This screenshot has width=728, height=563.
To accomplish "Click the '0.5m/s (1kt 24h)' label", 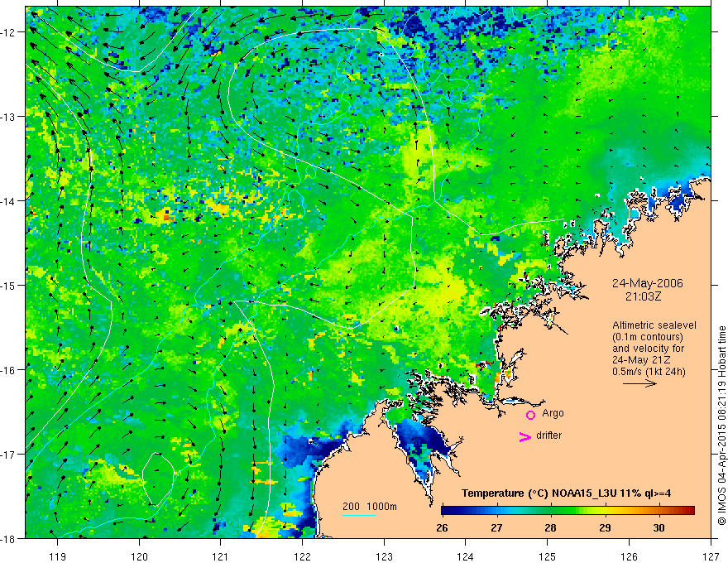I will (x=649, y=372).
